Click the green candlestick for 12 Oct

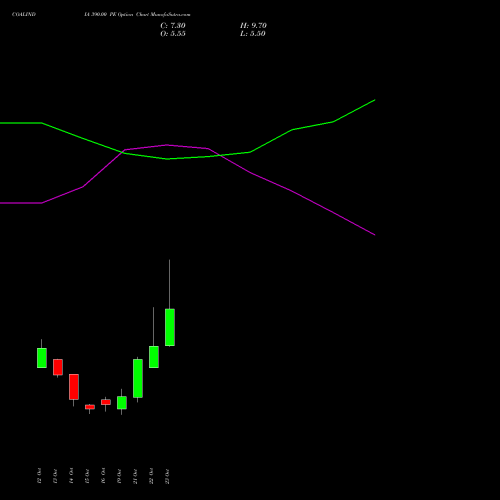coord(42,358)
